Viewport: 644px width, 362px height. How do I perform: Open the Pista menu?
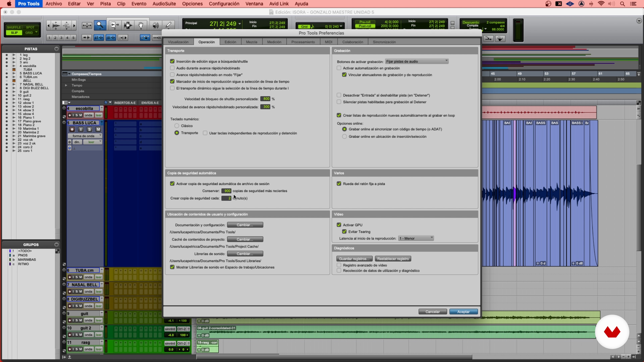[105, 4]
